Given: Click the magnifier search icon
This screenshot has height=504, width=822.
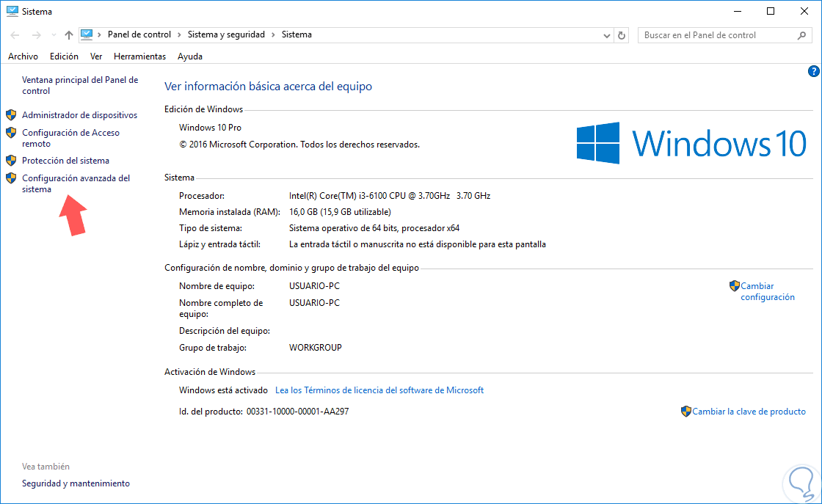Looking at the screenshot, I should pos(801,35).
